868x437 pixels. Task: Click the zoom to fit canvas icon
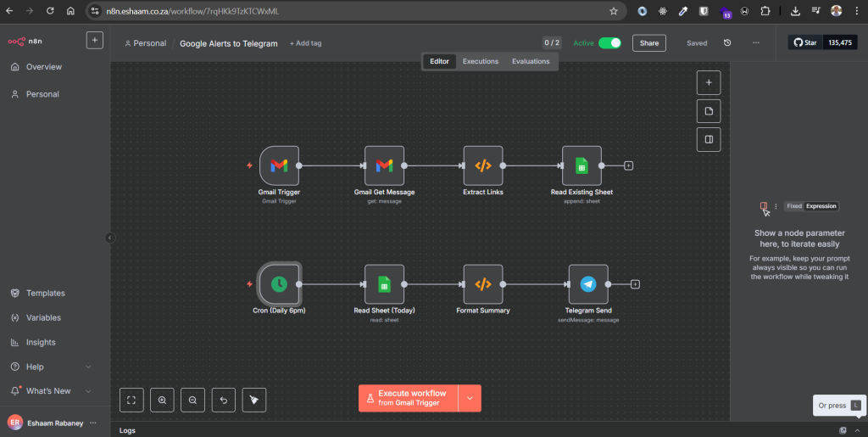point(131,399)
